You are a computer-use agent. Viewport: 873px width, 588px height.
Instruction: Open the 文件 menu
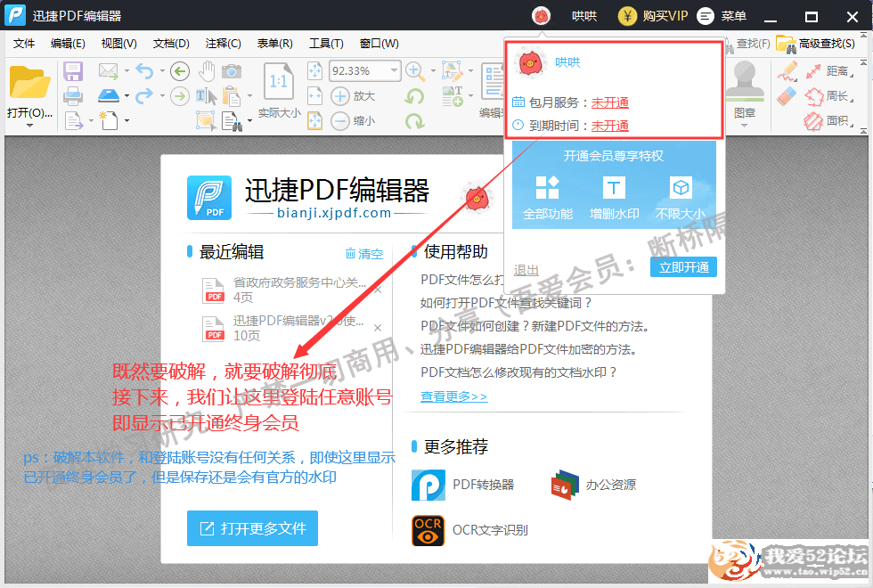tap(24, 44)
